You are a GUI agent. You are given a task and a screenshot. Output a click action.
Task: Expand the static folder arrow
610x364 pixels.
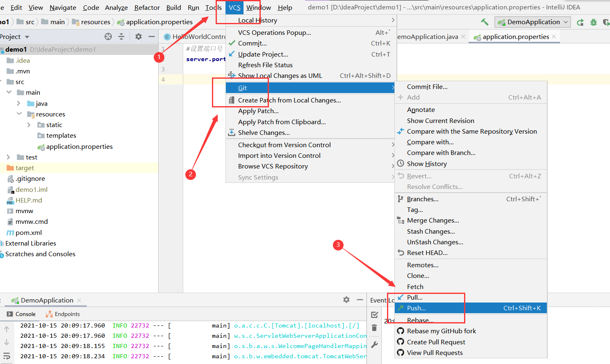29,125
